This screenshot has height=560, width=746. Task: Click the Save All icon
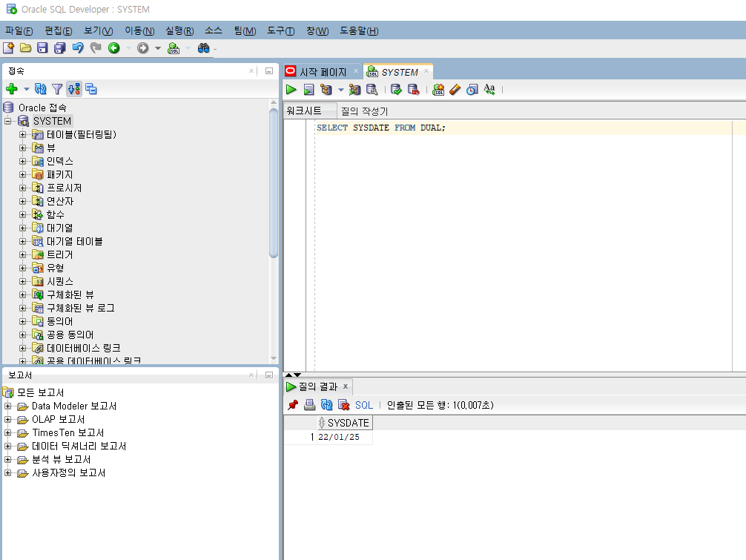pos(59,48)
